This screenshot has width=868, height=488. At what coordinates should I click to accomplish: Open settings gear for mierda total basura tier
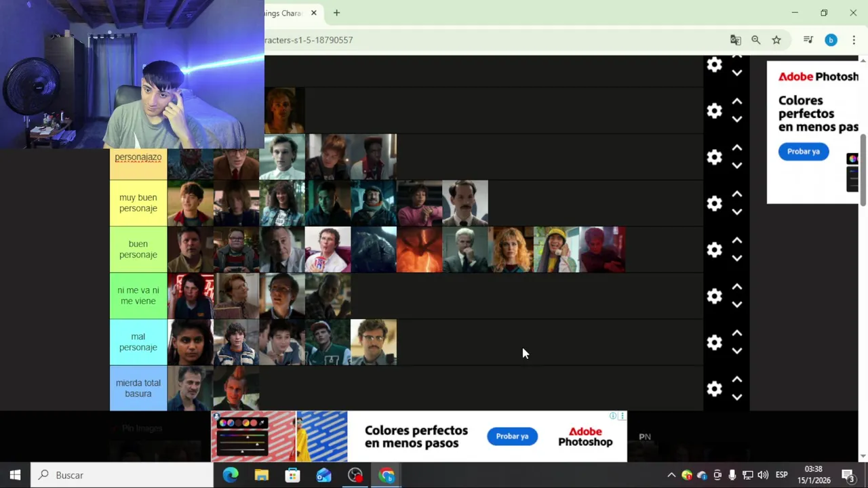[x=714, y=388]
